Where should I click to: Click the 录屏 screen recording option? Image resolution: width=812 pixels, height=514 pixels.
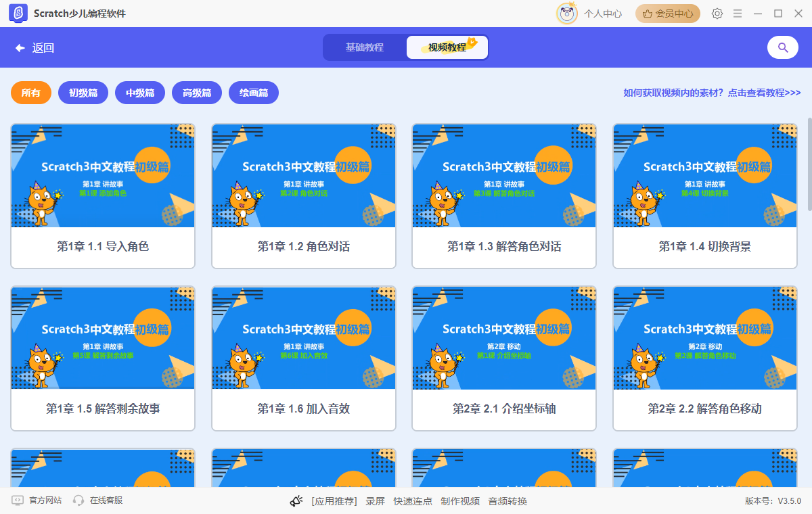375,500
